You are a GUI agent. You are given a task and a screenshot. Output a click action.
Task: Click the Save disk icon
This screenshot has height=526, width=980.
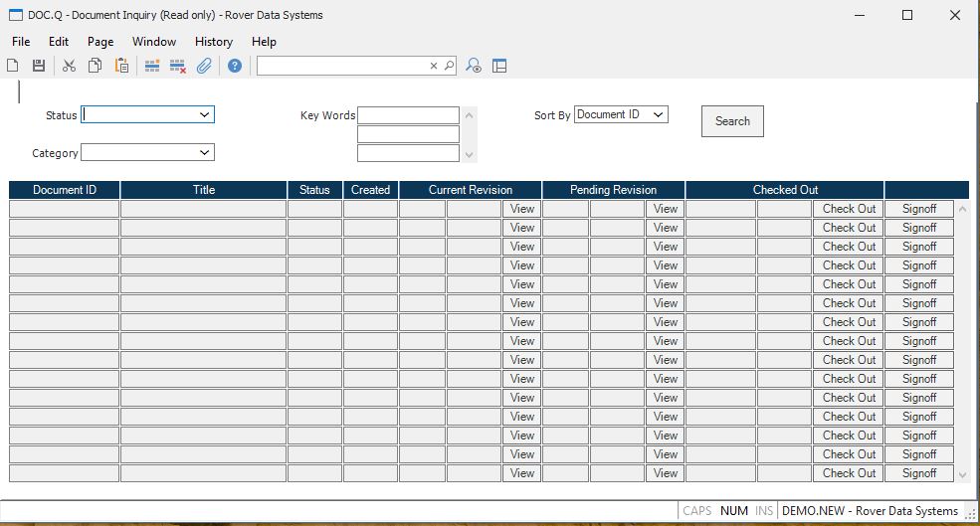39,66
